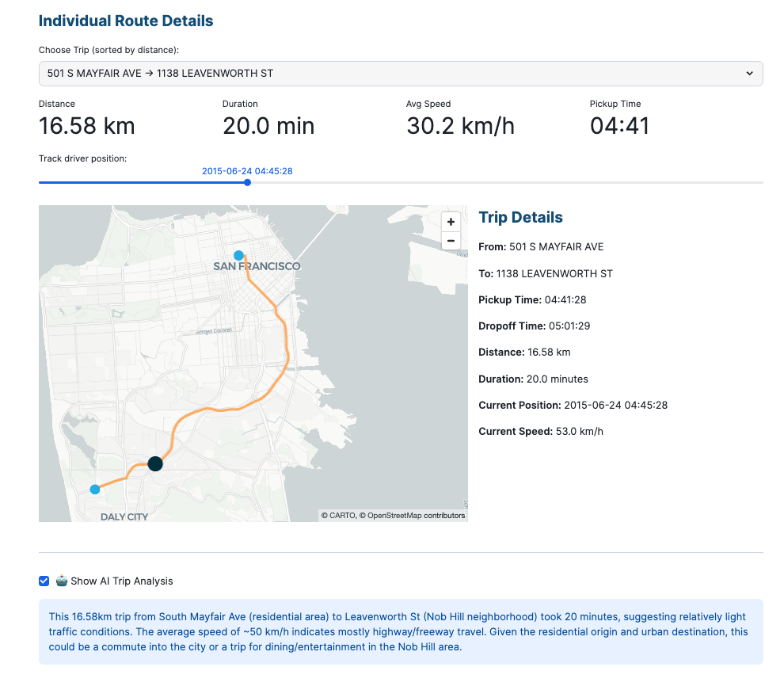Screen dimensions: 784x686
Task: Click the zoom in icon on the map
Action: (451, 222)
